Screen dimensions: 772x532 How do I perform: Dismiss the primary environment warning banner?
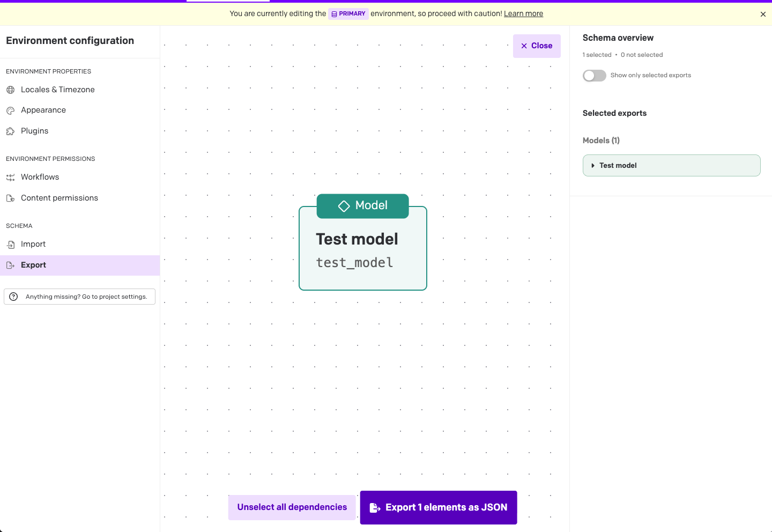tap(763, 14)
